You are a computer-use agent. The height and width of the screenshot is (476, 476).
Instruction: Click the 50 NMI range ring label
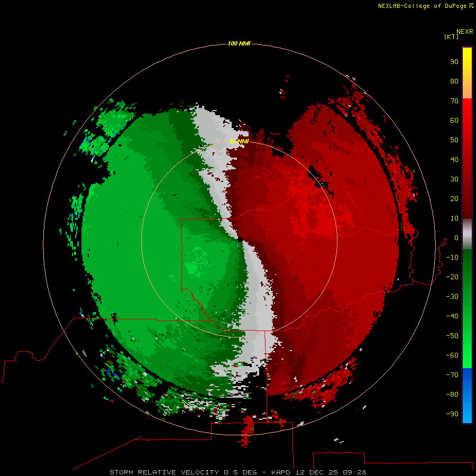239,141
